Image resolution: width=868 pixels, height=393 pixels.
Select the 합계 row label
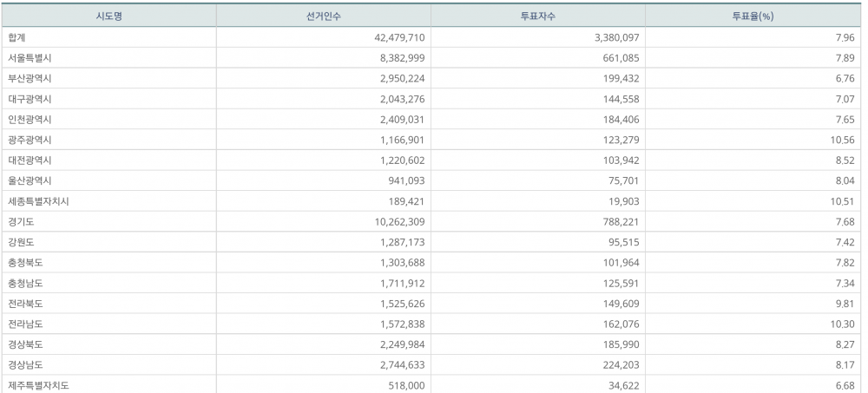(x=16, y=38)
